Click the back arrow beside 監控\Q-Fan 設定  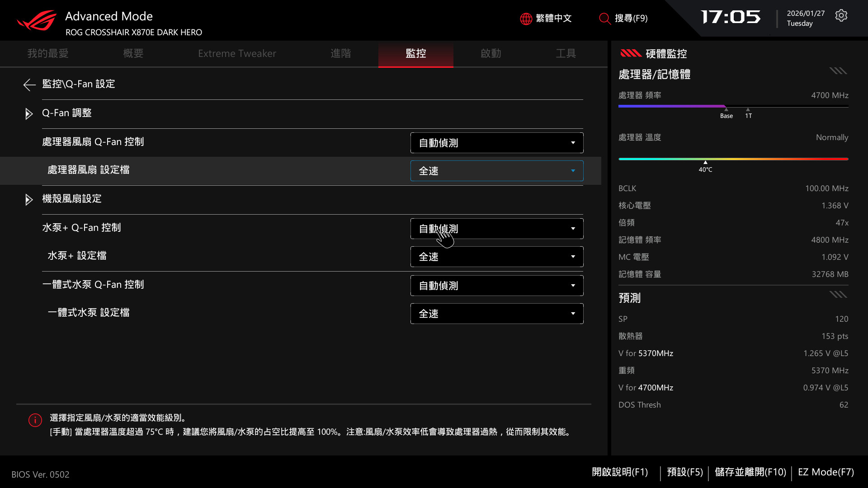click(x=29, y=84)
